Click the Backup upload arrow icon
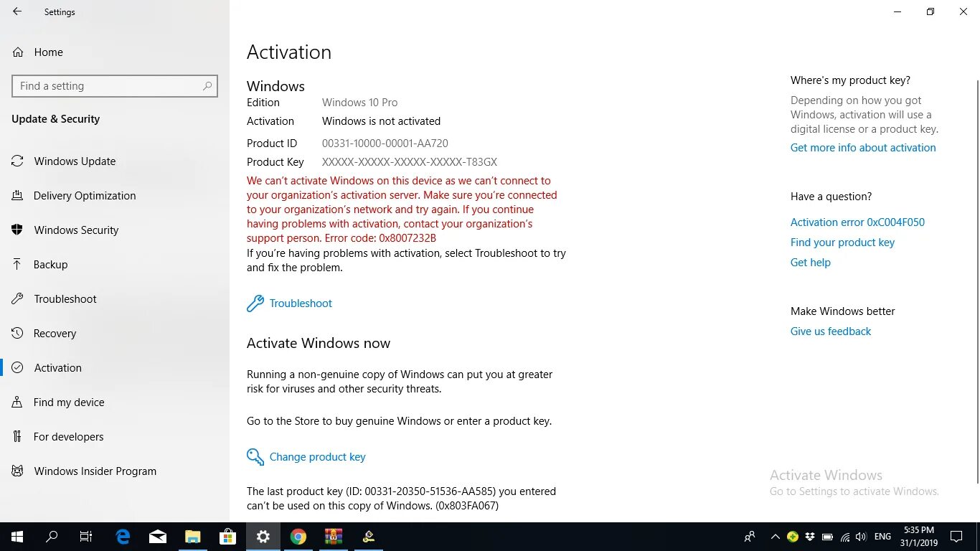Viewport: 980px width, 551px height. [x=17, y=264]
